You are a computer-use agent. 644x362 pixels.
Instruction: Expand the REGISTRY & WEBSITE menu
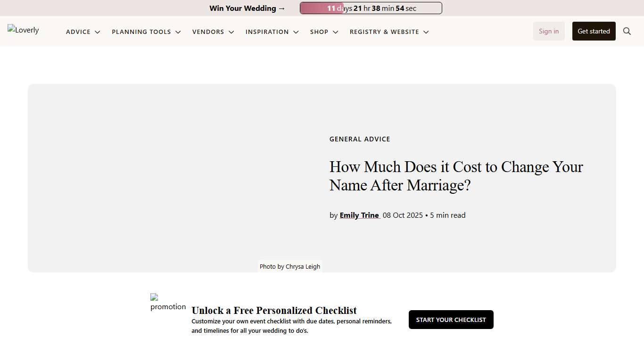tap(427, 32)
